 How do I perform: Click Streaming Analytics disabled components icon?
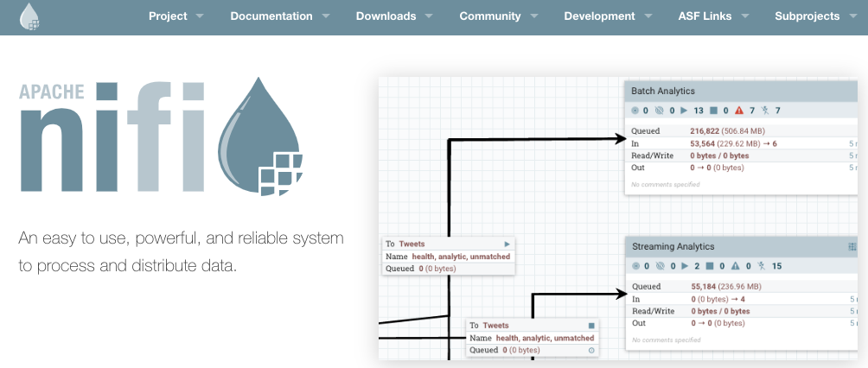762,266
